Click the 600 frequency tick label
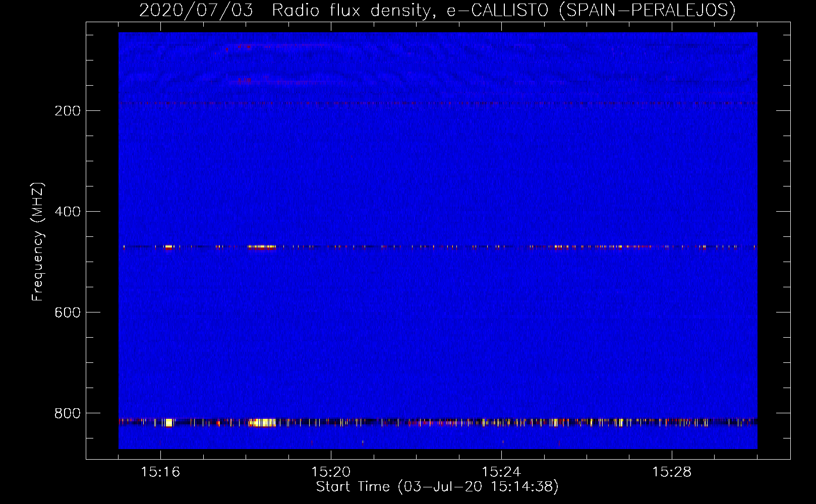This screenshot has height=504, width=816. tap(68, 312)
